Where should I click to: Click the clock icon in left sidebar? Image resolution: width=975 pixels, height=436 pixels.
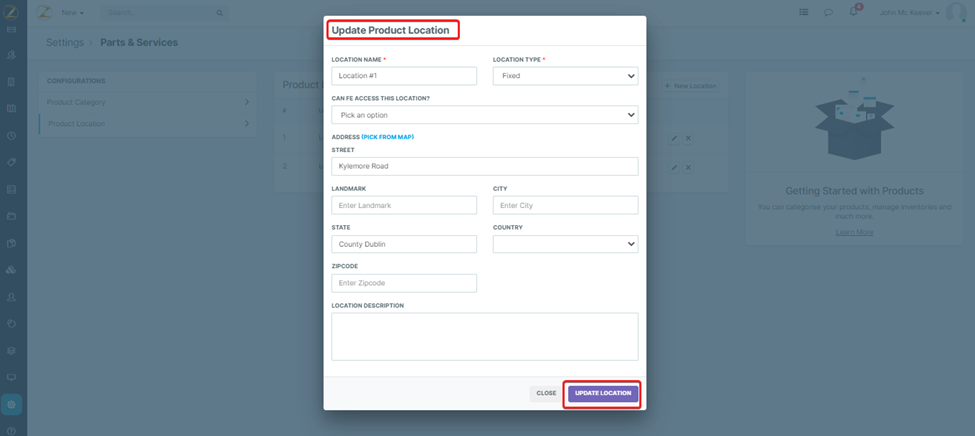point(12,135)
